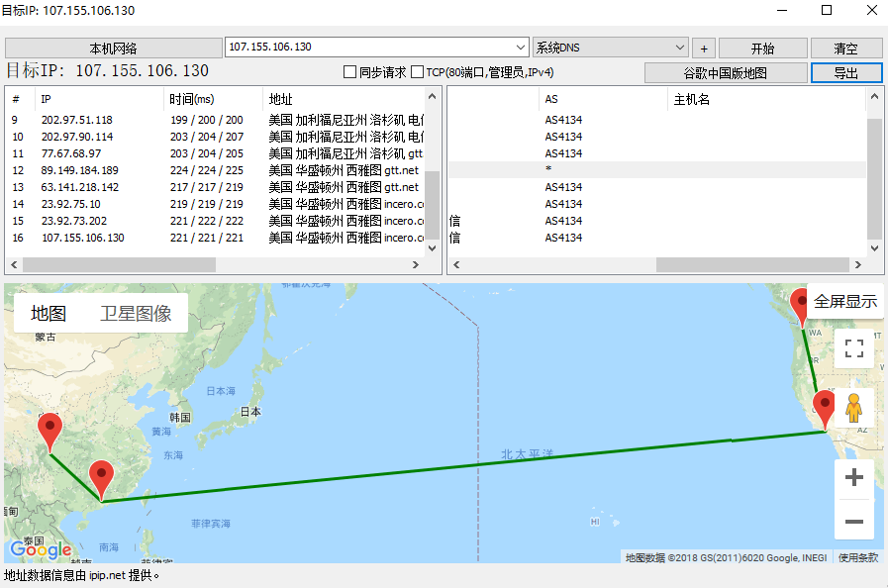This screenshot has width=888, height=588.
Task: Click the AS column header
Action: 603,99
